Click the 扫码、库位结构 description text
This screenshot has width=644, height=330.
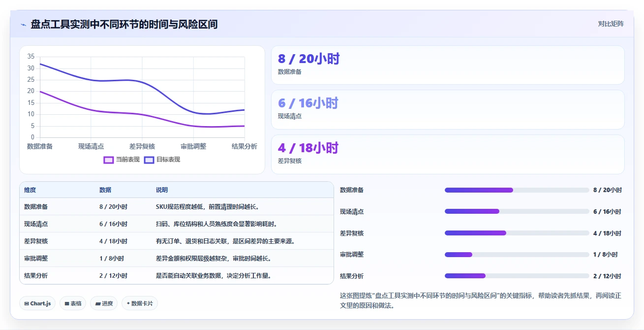tap(217, 224)
